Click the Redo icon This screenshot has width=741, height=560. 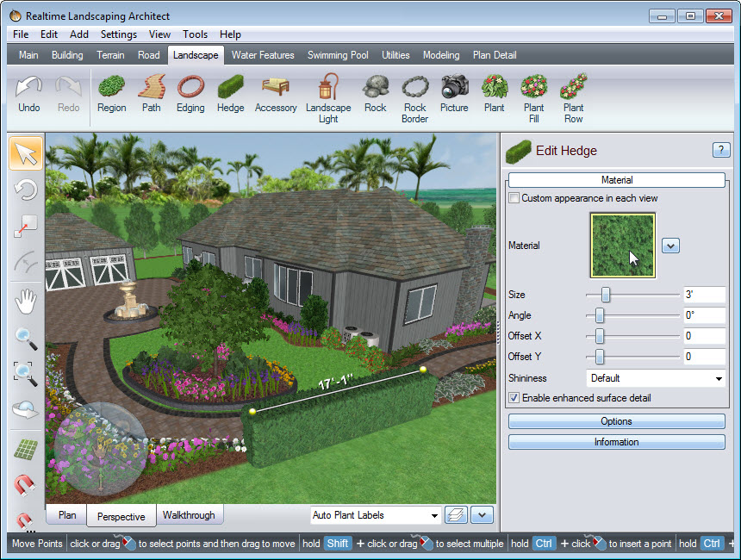(x=69, y=94)
